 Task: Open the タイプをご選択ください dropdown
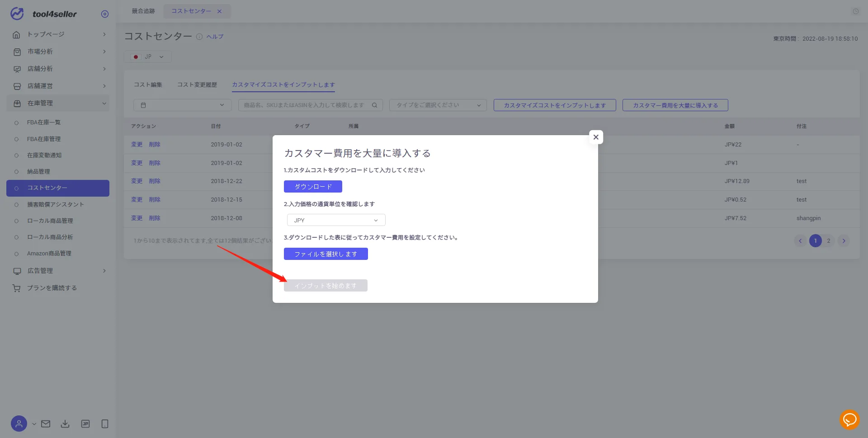pyautogui.click(x=438, y=105)
